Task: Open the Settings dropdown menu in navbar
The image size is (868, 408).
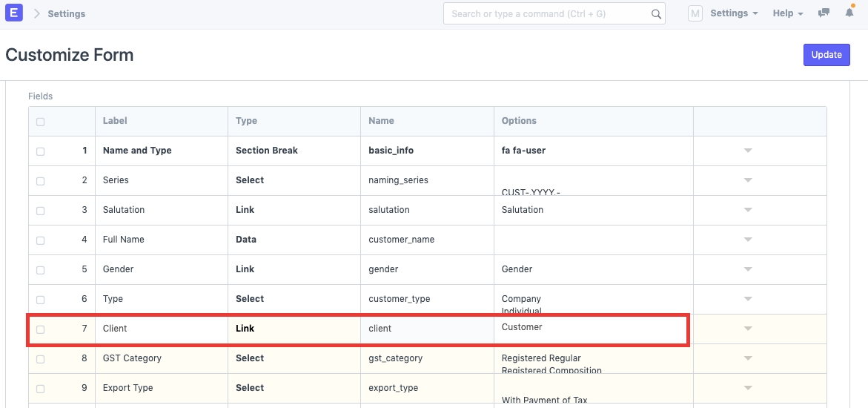Action: 733,13
